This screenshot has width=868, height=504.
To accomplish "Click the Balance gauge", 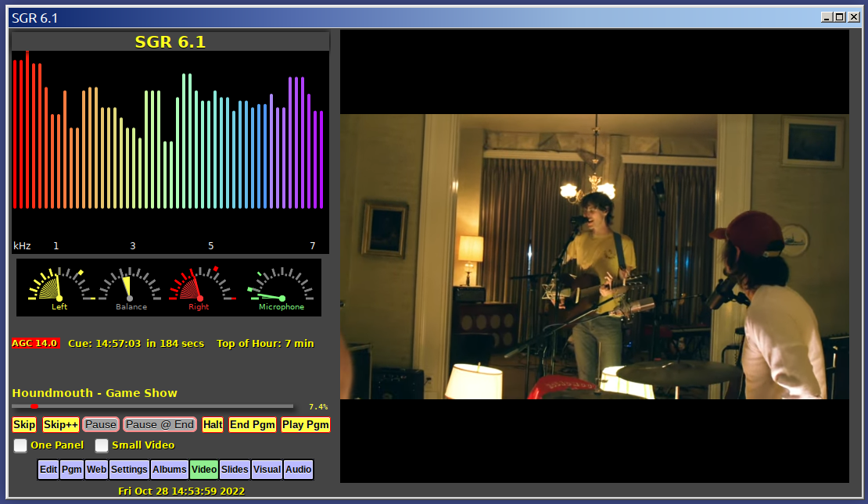I will [x=131, y=288].
